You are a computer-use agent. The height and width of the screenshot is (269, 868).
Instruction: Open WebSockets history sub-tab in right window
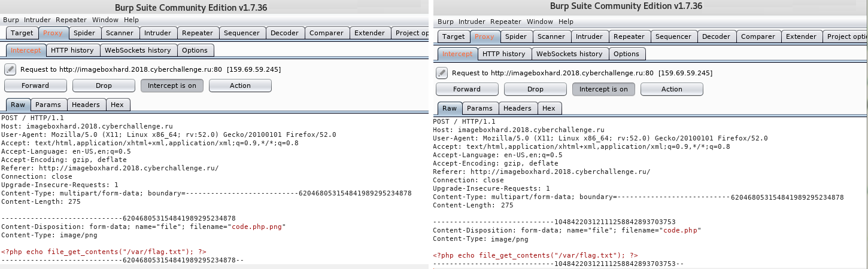click(x=569, y=54)
